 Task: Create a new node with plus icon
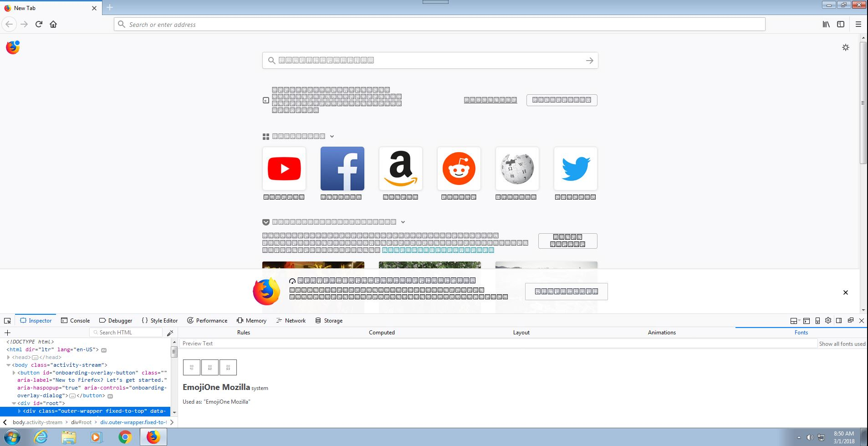click(7, 333)
